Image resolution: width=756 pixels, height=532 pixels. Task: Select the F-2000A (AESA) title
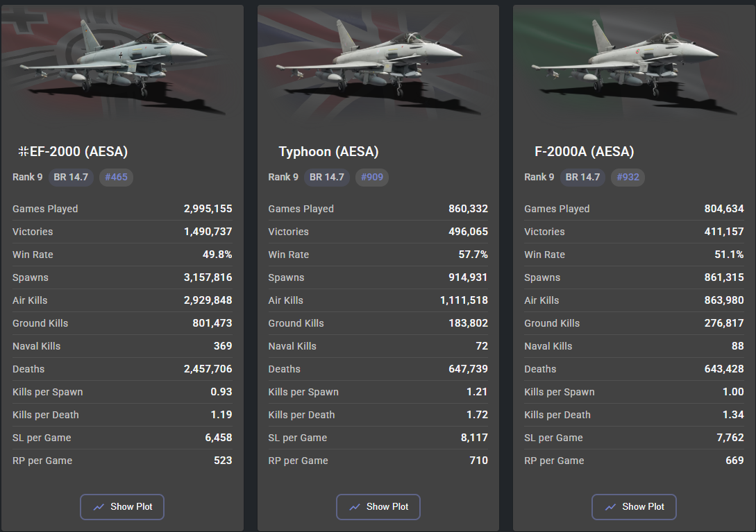tap(585, 152)
